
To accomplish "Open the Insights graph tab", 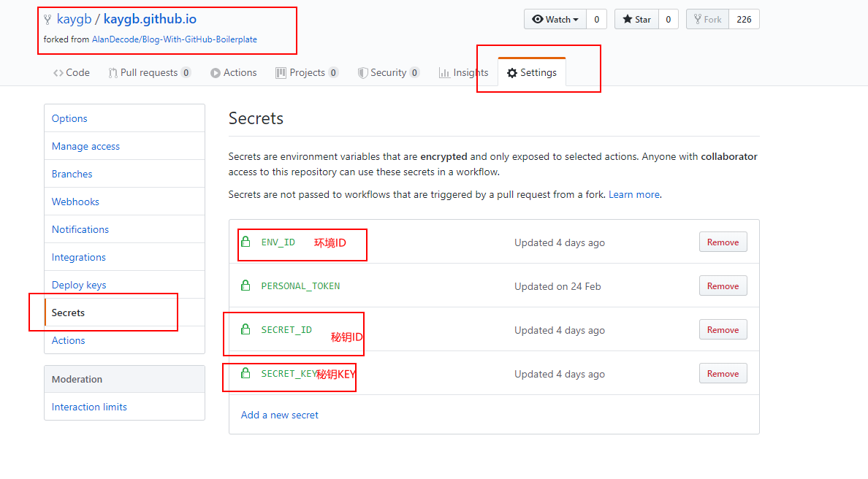I will (463, 73).
